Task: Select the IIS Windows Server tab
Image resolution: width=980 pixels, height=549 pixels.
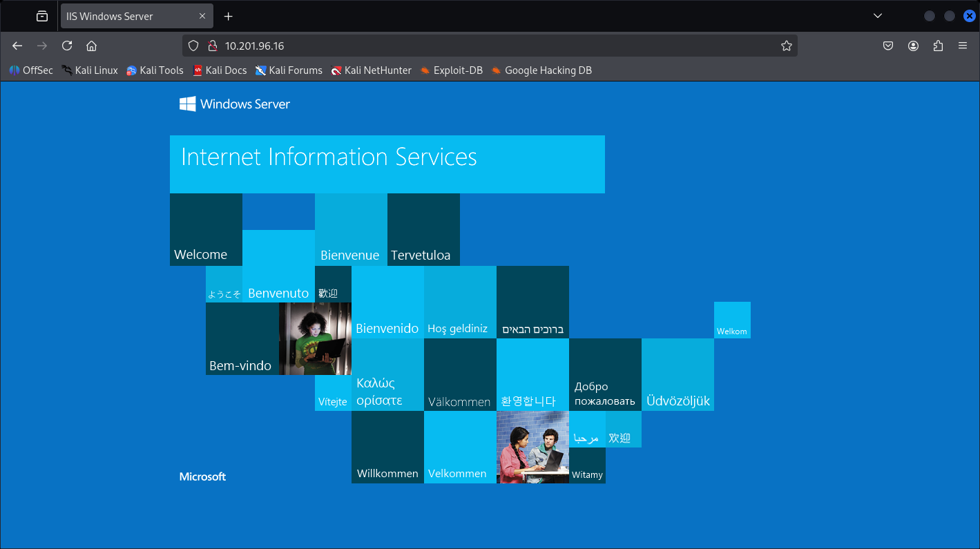Action: pos(137,16)
